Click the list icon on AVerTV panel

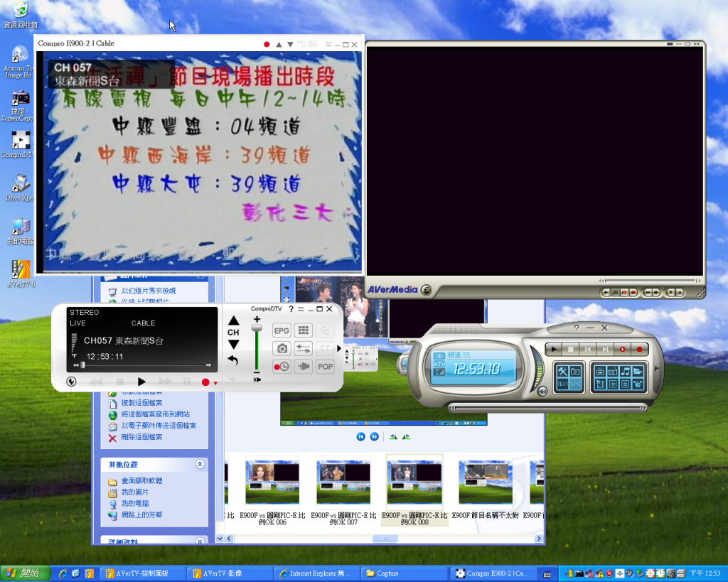625,384
